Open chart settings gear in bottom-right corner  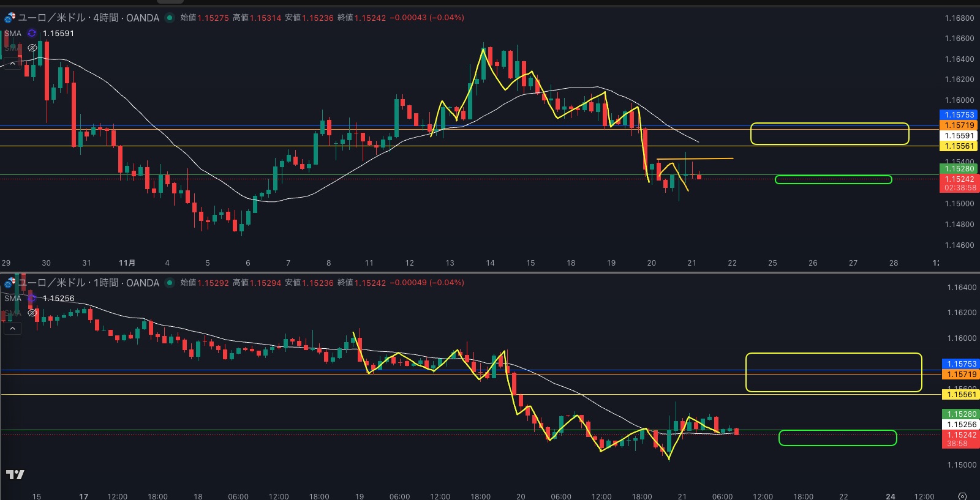(x=962, y=496)
